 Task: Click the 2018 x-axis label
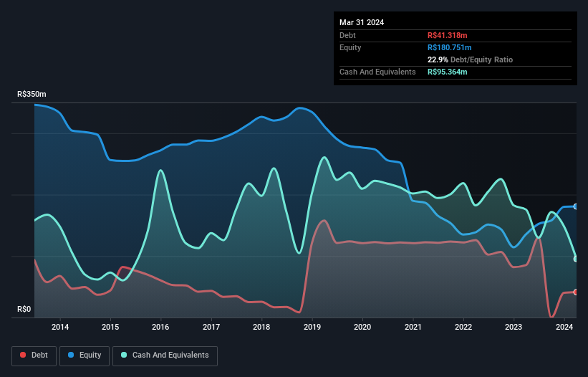pyautogui.click(x=261, y=327)
